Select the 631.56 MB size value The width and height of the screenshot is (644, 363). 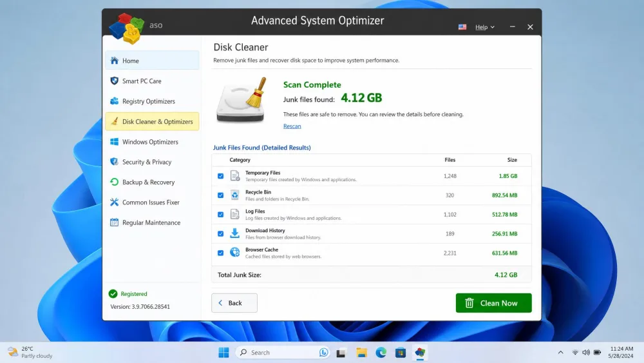pos(505,253)
